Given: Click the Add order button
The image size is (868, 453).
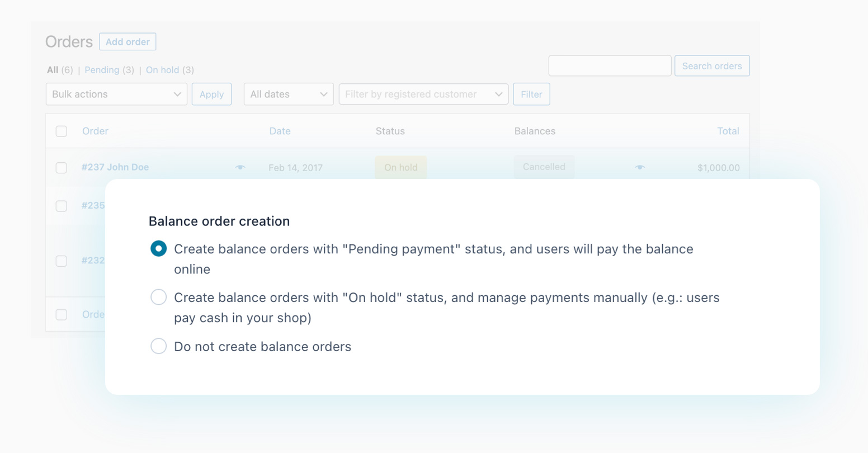Looking at the screenshot, I should [x=128, y=41].
